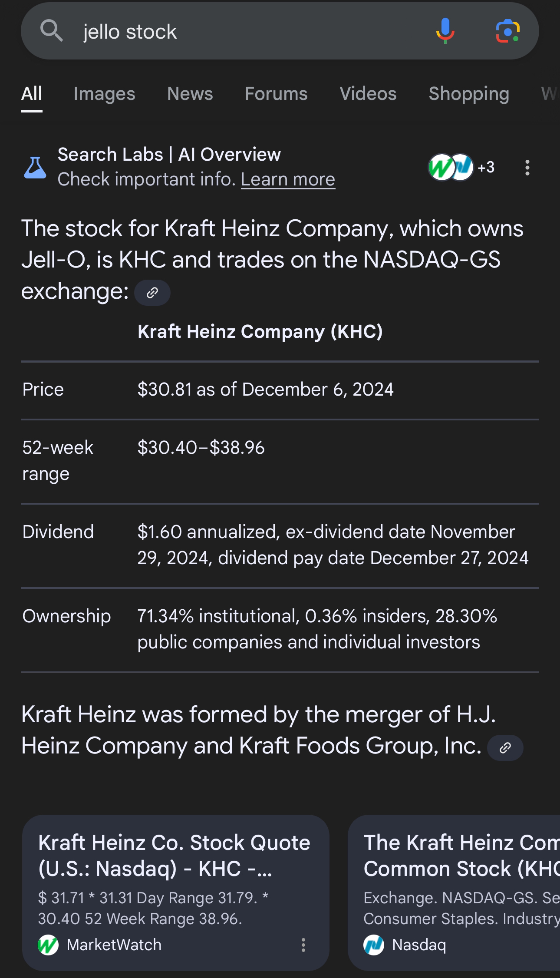
Task: Click the source link chip after "Group, Inc."
Action: coord(505,748)
